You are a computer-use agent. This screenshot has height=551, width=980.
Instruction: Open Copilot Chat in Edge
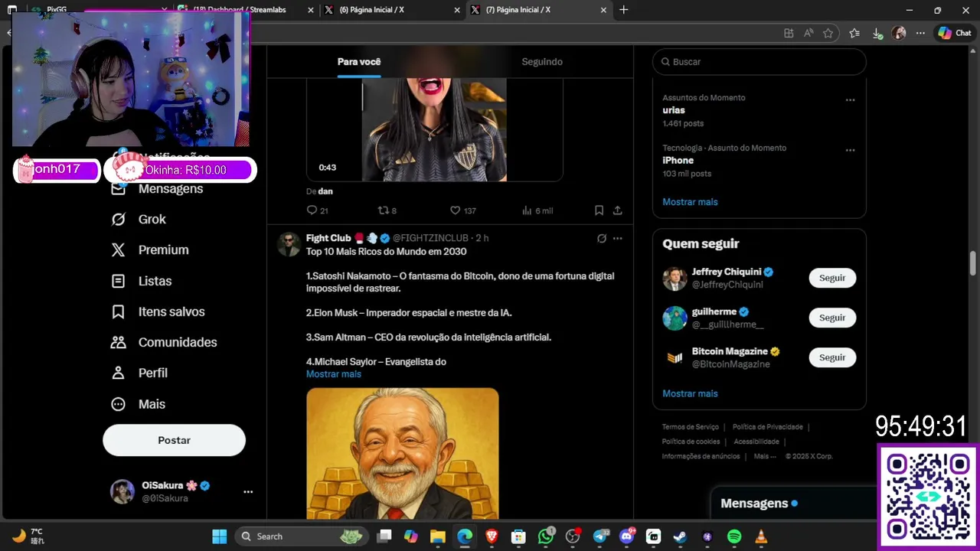pyautogui.click(x=955, y=33)
